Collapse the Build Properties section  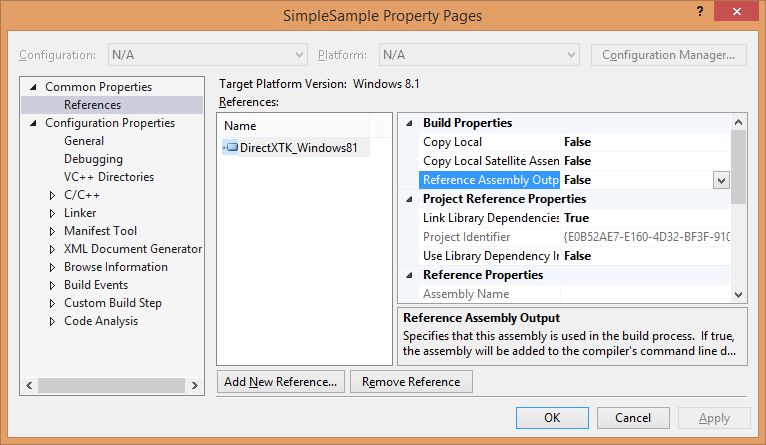(x=409, y=123)
